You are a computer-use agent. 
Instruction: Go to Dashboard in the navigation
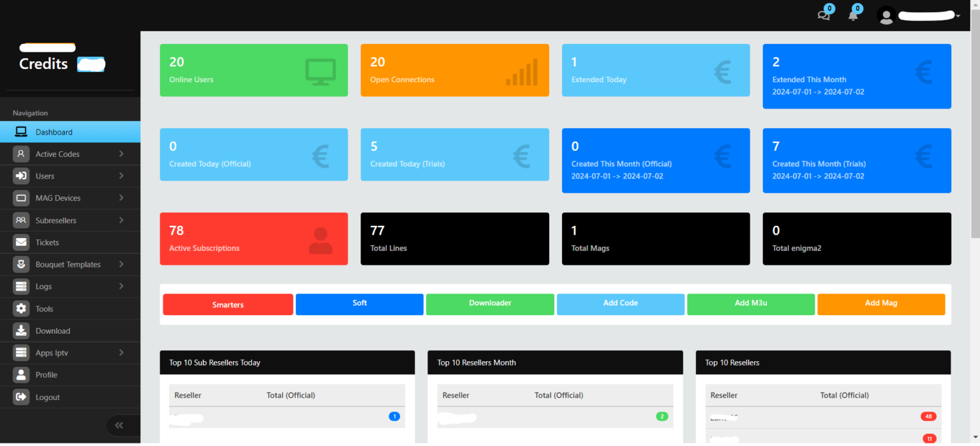70,132
